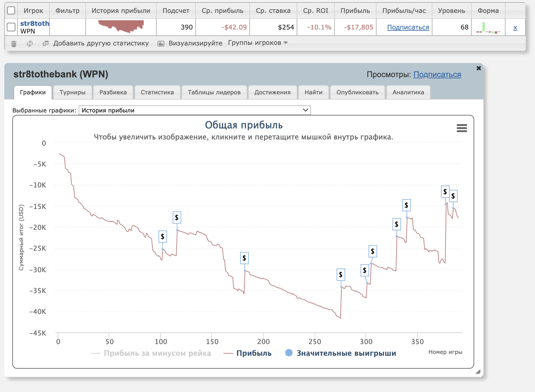Tick the select-all checkbox in table header

pos(11,10)
